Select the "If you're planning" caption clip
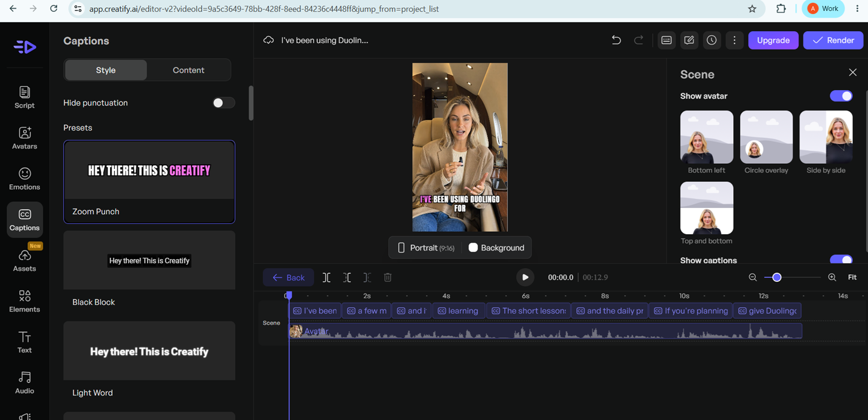The width and height of the screenshot is (868, 420). click(x=691, y=311)
